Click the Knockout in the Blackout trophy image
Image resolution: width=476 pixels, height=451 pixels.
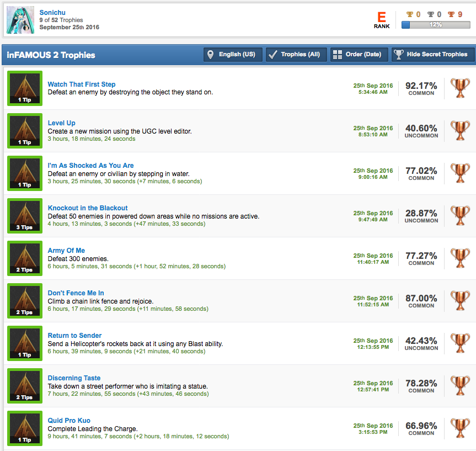(25, 216)
